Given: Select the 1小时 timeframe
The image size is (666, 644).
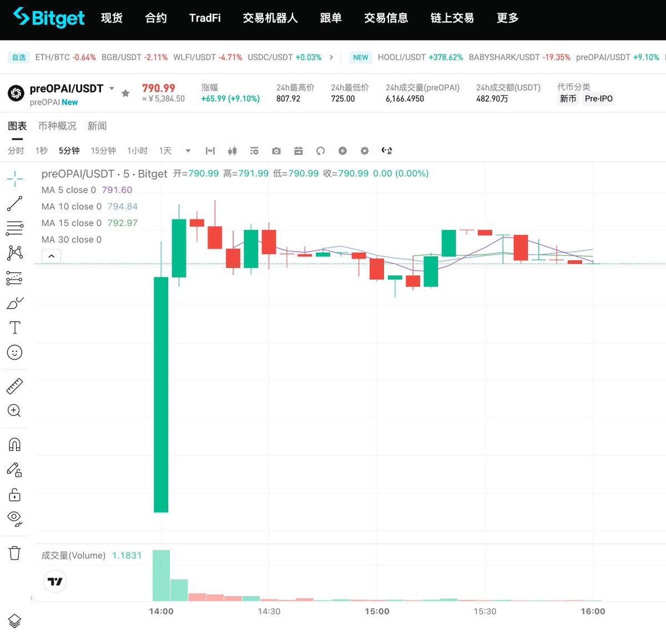Looking at the screenshot, I should (138, 151).
